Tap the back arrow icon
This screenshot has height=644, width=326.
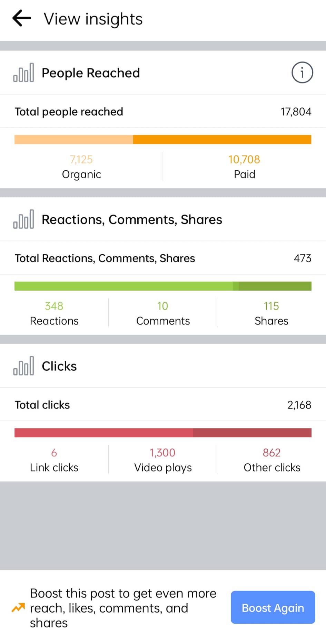coord(22,18)
